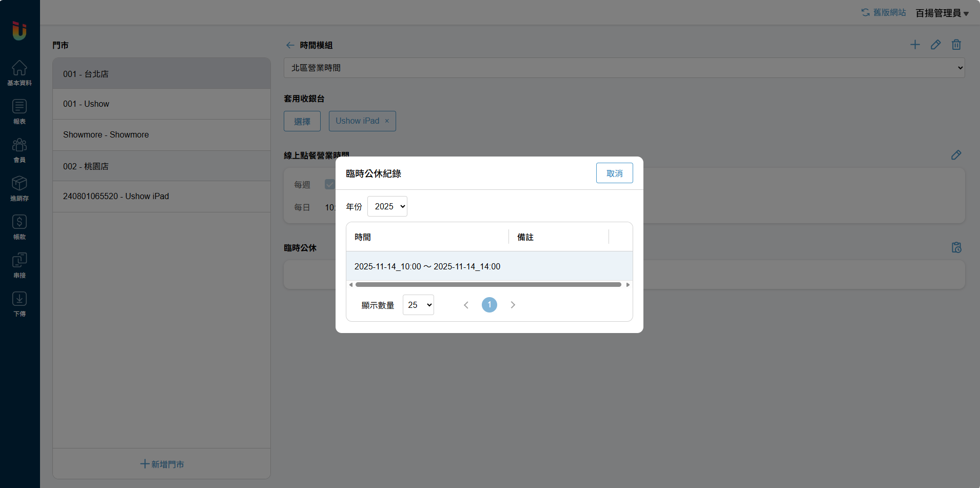980x488 pixels.
Task: Expand the 年份 2025 year dropdown
Action: tap(387, 206)
